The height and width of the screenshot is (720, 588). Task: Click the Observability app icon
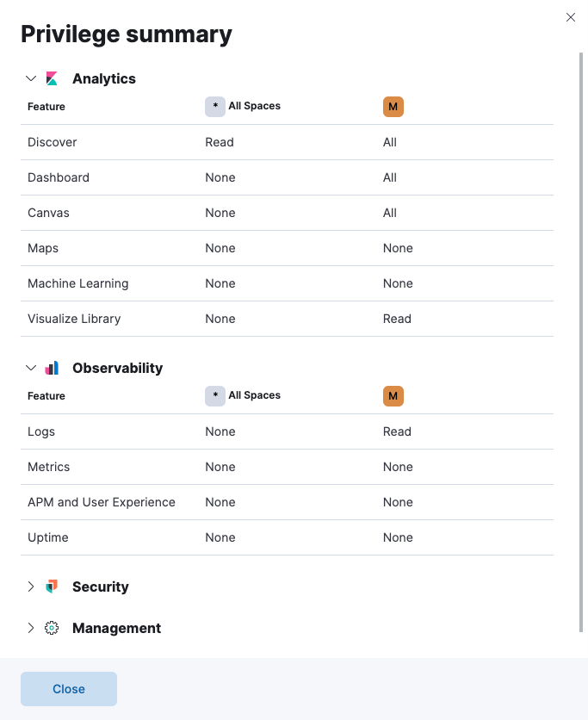pos(52,368)
